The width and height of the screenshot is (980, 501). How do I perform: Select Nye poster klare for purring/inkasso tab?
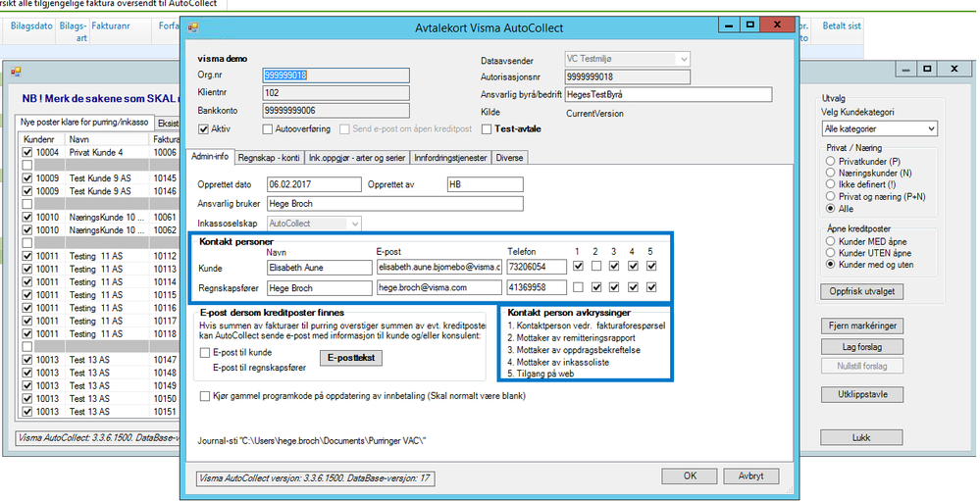83,122
